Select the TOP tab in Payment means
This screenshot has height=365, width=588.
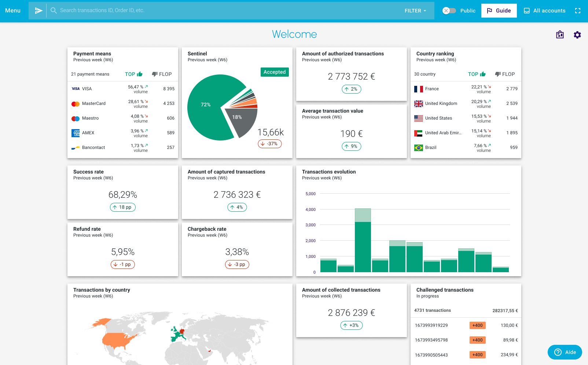click(133, 74)
